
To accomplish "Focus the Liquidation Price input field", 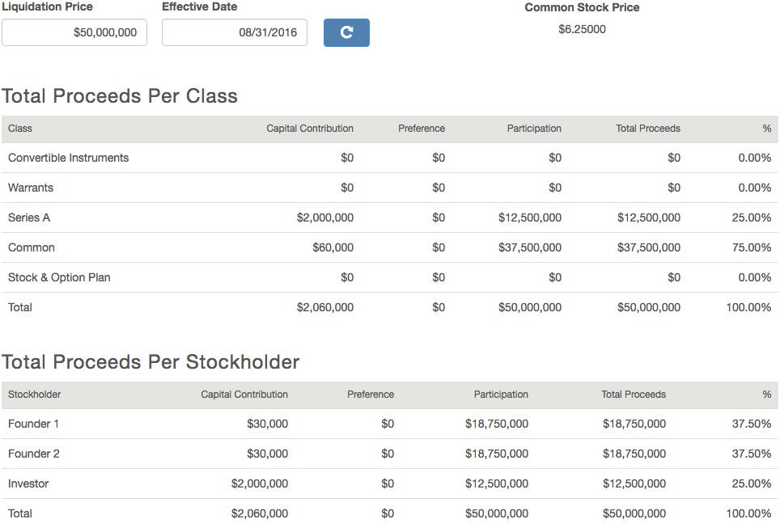I will [74, 33].
